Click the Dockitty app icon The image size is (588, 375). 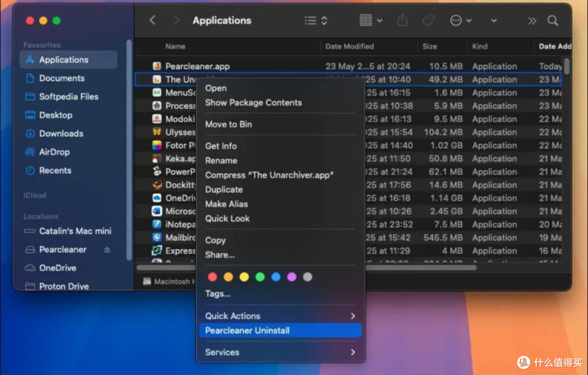click(157, 185)
